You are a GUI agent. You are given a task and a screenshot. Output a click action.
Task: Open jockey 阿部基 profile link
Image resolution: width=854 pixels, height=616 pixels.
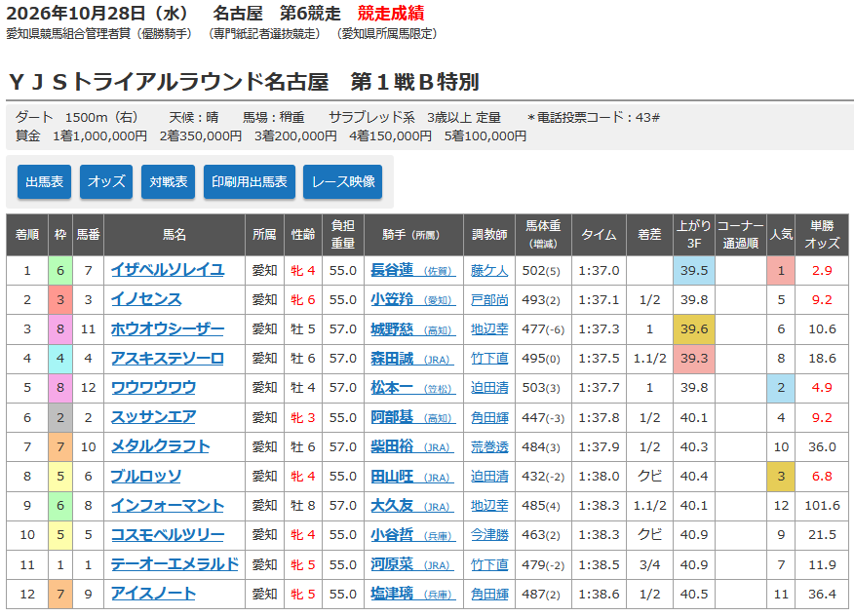(x=412, y=417)
